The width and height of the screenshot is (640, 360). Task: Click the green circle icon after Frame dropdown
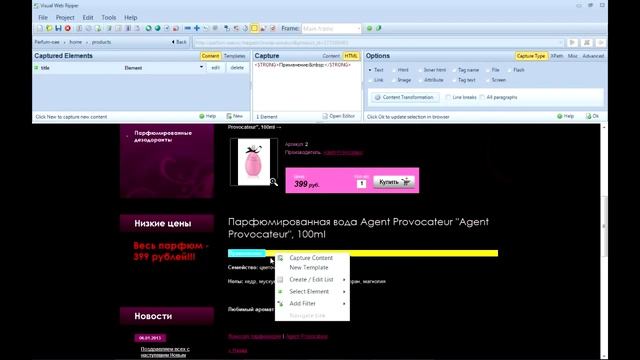click(x=369, y=28)
